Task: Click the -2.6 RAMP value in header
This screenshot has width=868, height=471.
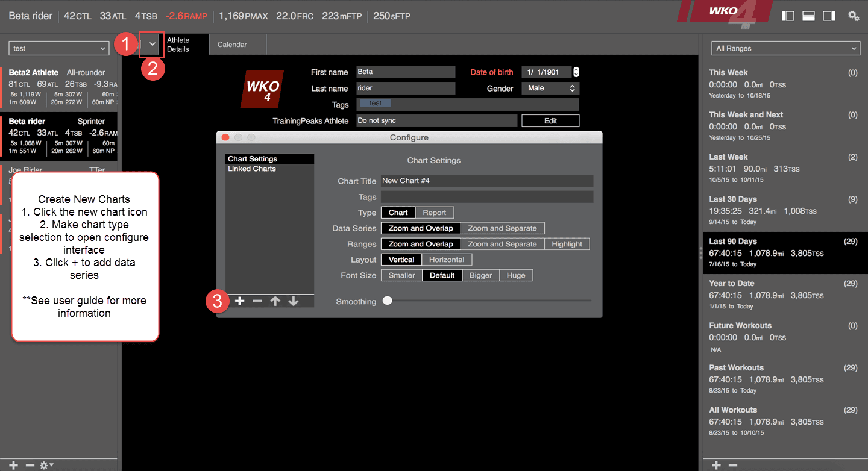Action: click(x=186, y=16)
